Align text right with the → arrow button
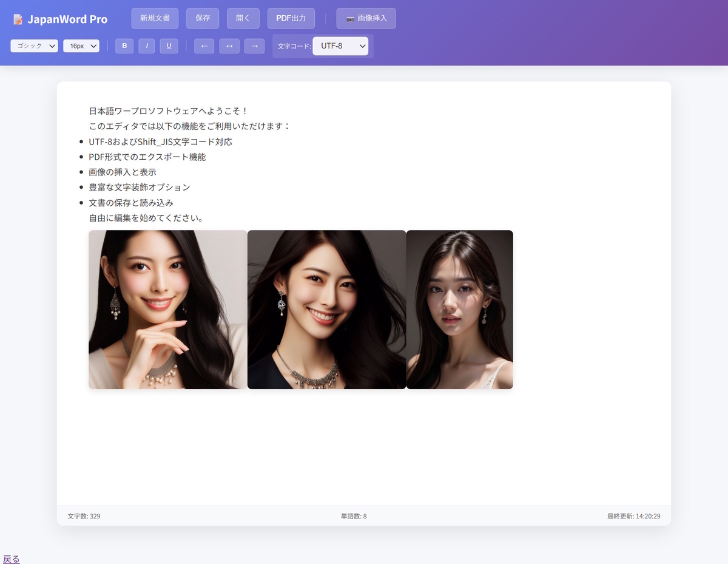The width and height of the screenshot is (728, 564). (254, 46)
